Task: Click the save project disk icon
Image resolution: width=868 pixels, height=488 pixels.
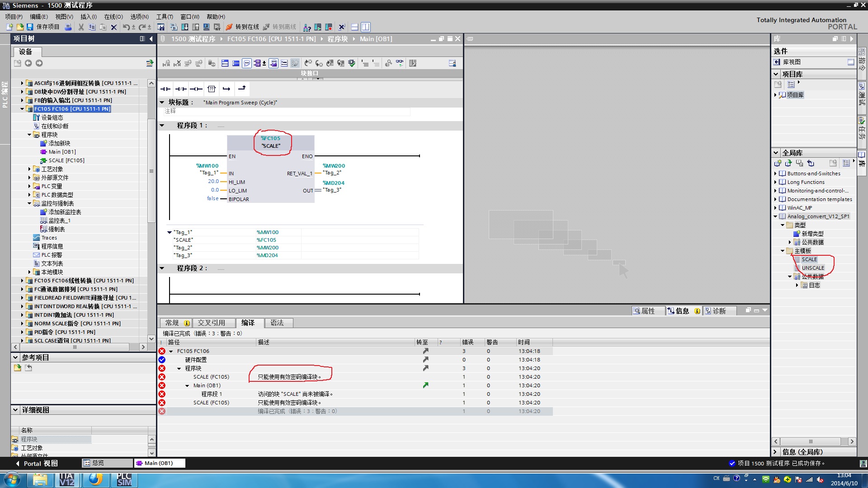Action: (30, 27)
